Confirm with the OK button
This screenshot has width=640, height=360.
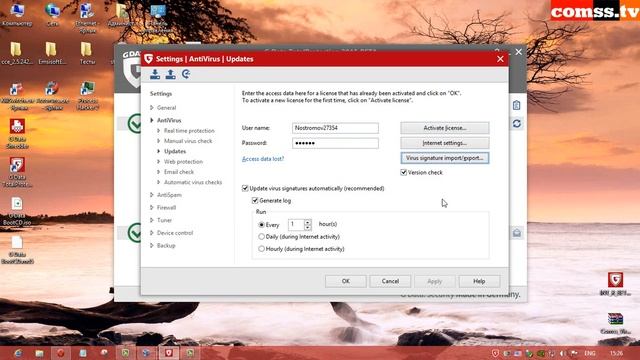click(x=345, y=281)
